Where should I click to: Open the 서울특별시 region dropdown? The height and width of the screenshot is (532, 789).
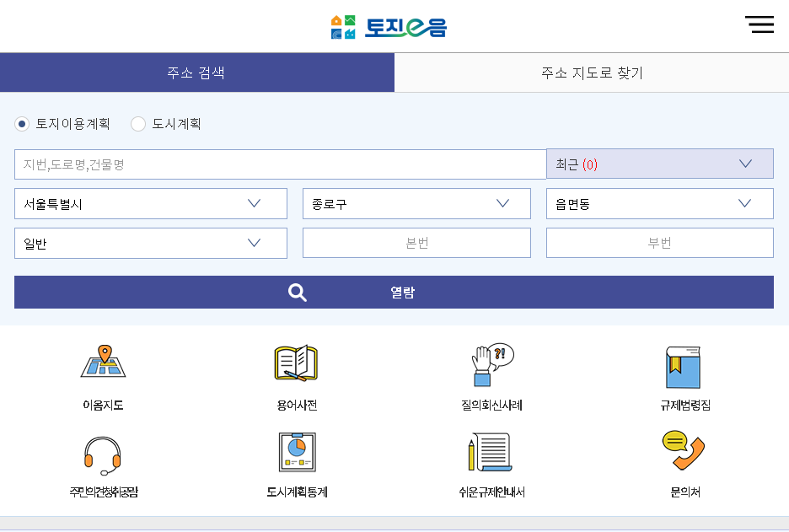click(150, 203)
